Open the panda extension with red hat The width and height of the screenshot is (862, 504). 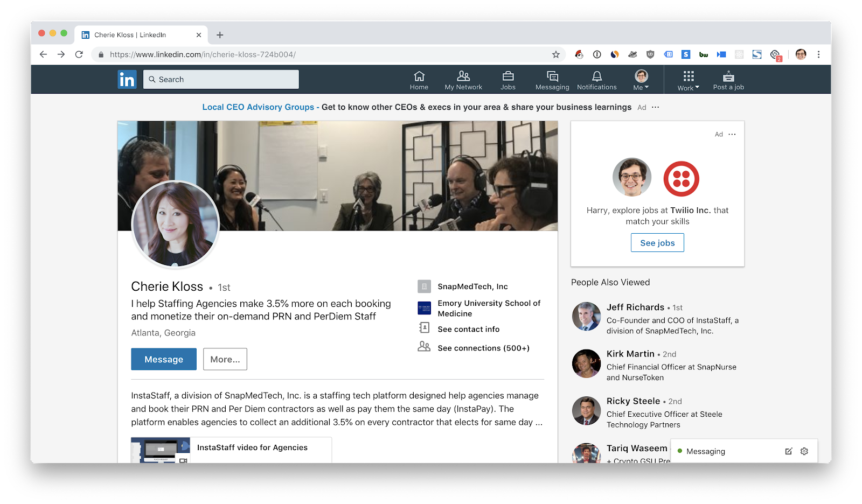pos(579,54)
